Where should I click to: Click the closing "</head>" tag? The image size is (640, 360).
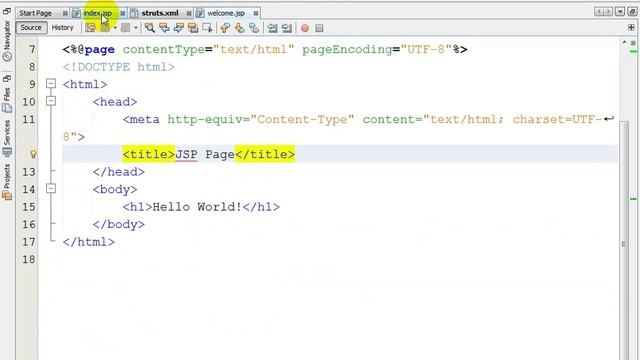pyautogui.click(x=119, y=172)
